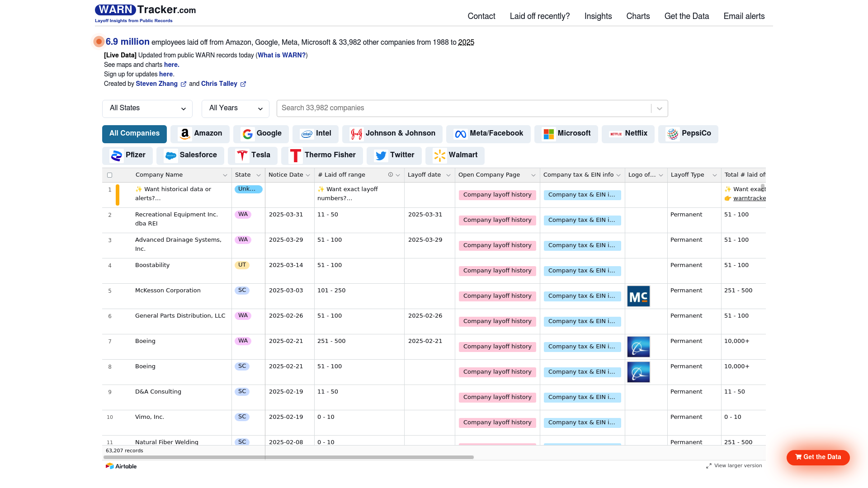Go to the Charts page
This screenshot has height=488, width=868.
click(x=638, y=16)
